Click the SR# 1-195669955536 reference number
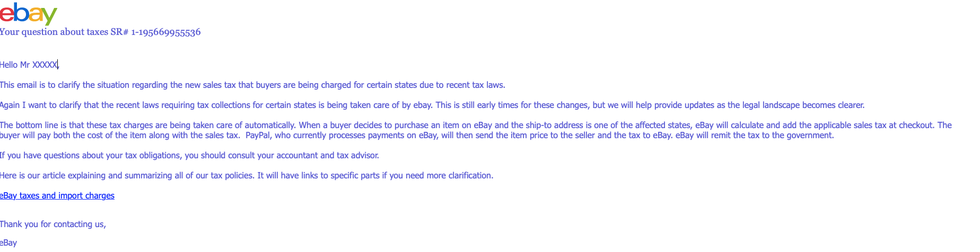This screenshot has height=252, width=980. tap(155, 32)
